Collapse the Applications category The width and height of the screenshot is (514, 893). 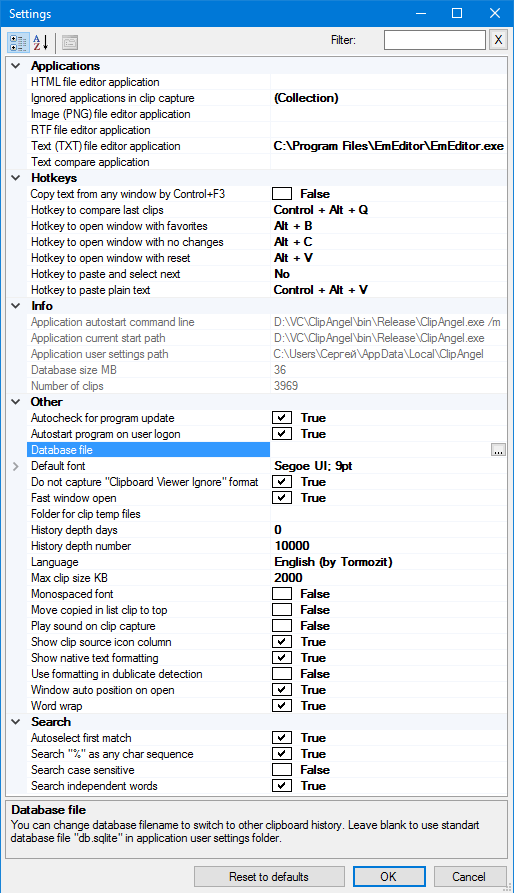(16, 66)
